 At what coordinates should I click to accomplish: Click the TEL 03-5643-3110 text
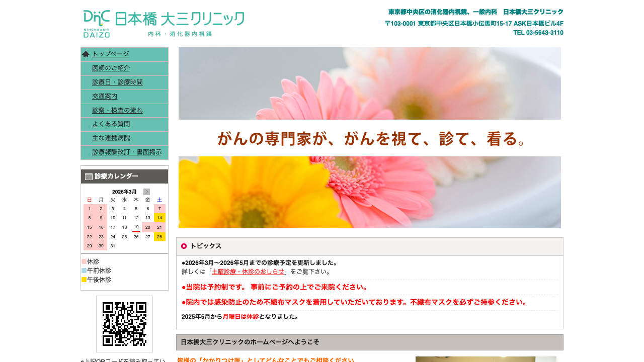pyautogui.click(x=538, y=33)
